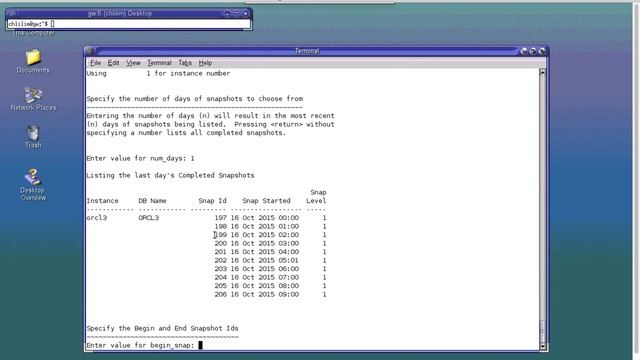
Task: Click the Terminal scrollbar down arrow
Action: [542, 346]
